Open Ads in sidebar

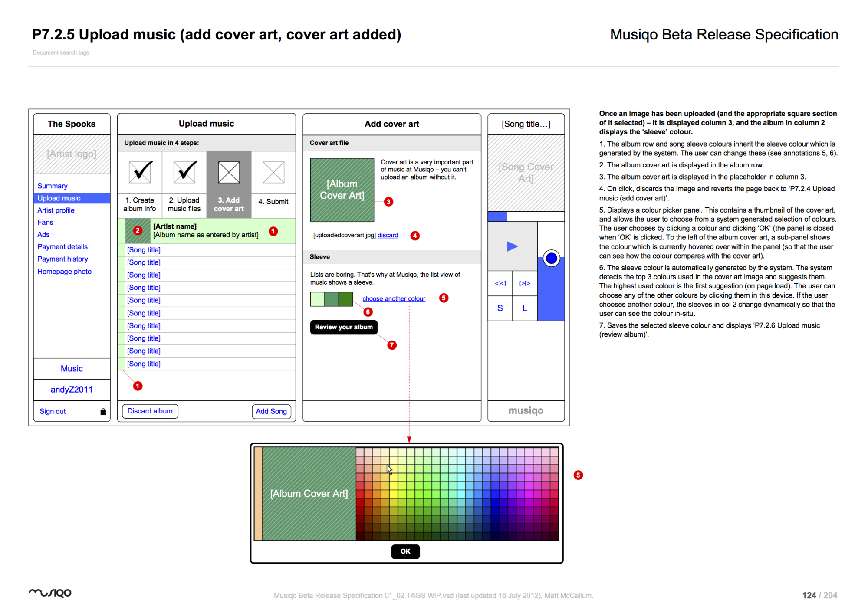pos(43,234)
